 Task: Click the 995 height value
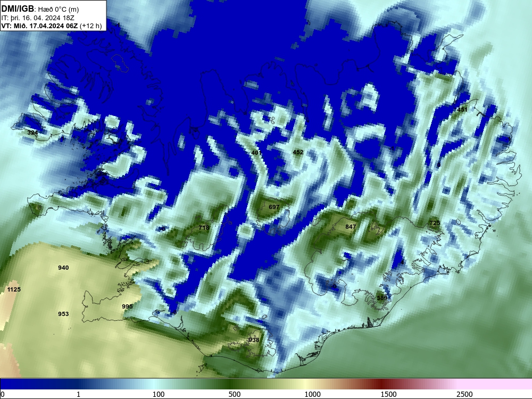(127, 306)
